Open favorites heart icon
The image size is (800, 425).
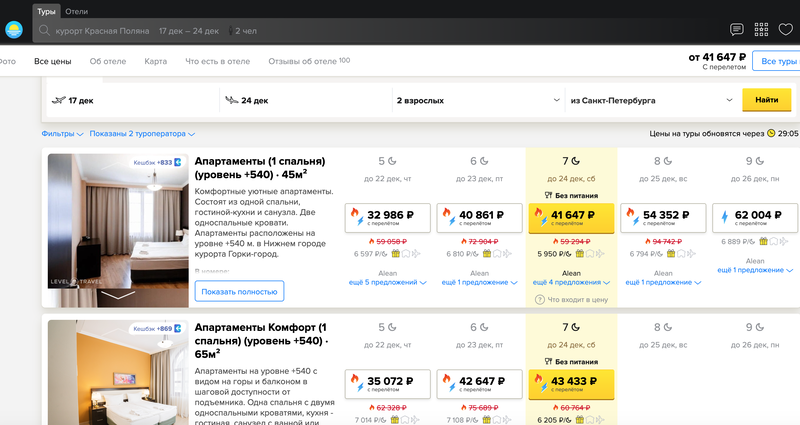click(x=786, y=30)
